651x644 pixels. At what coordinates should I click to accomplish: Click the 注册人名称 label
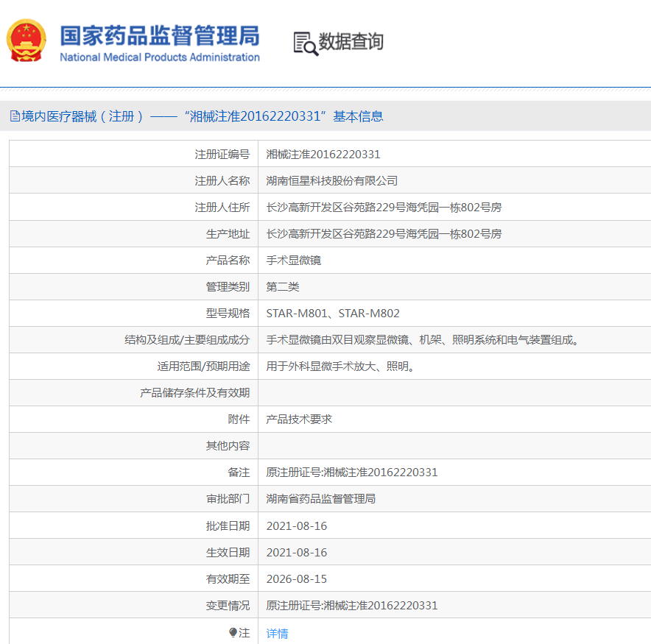coord(222,181)
